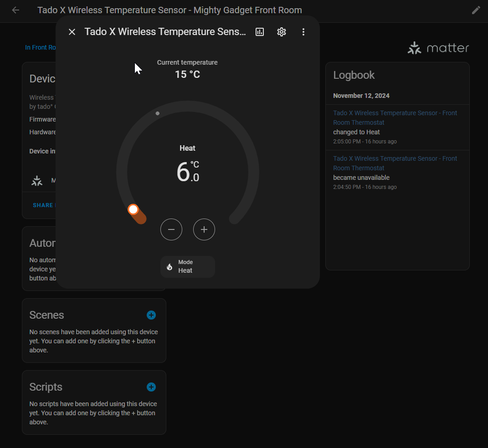488x448 pixels.
Task: Decrease target temperature with minus button
Action: [171, 229]
